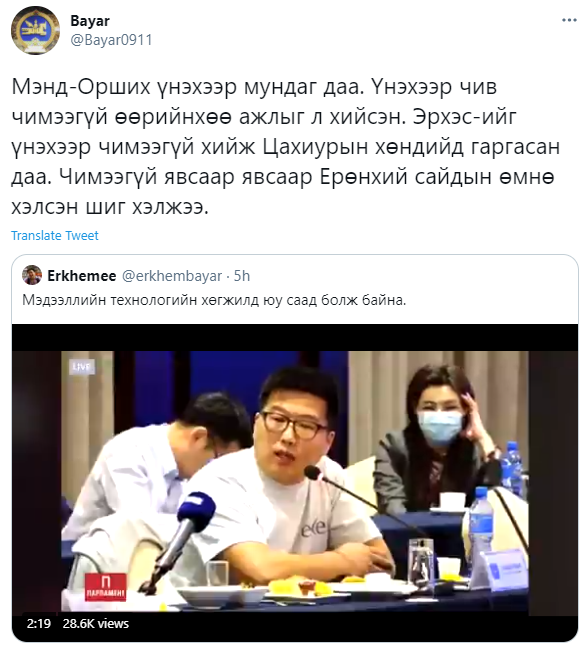Click the 5h timestamp on quoted tweet
This screenshot has height=646, width=584.
(242, 276)
